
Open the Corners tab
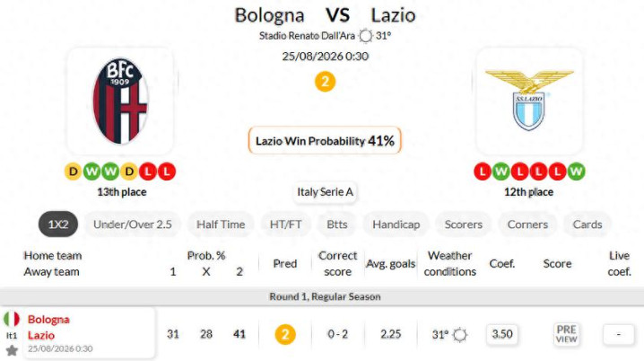click(x=527, y=225)
